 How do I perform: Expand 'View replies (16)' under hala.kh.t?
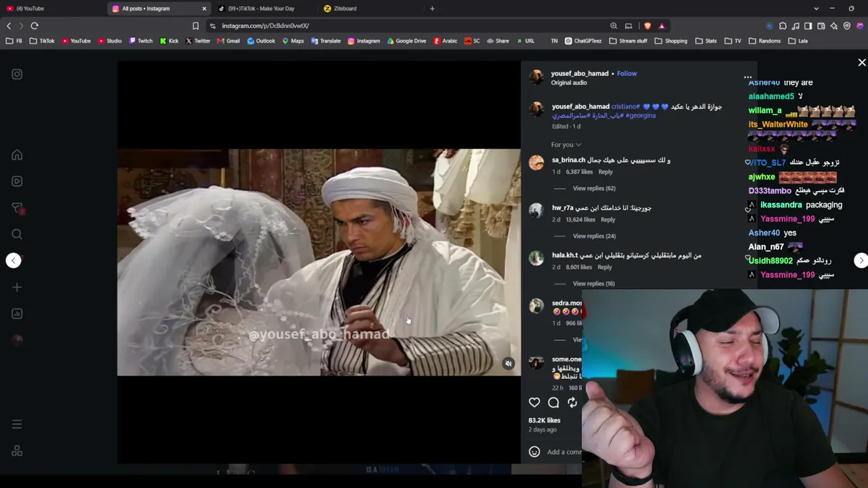(x=594, y=283)
